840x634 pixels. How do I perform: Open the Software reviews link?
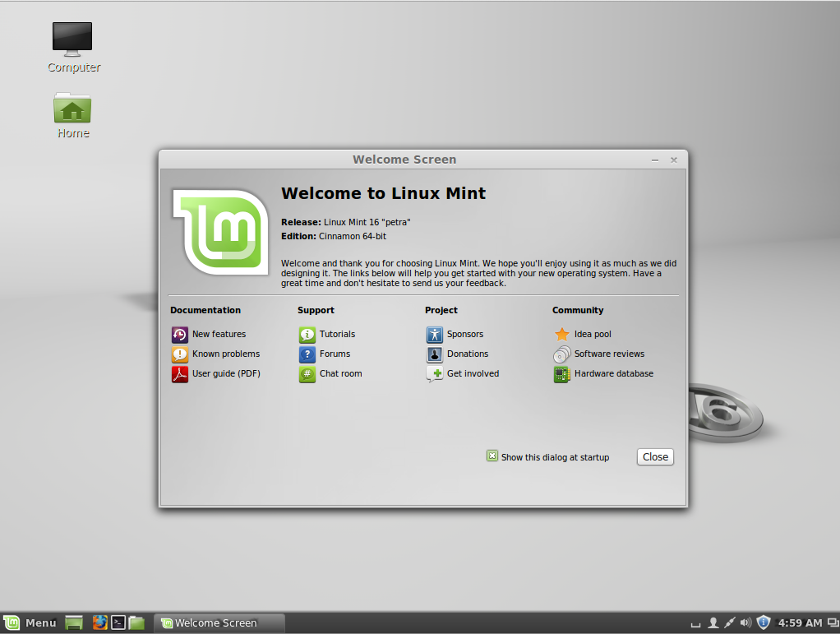[609, 354]
